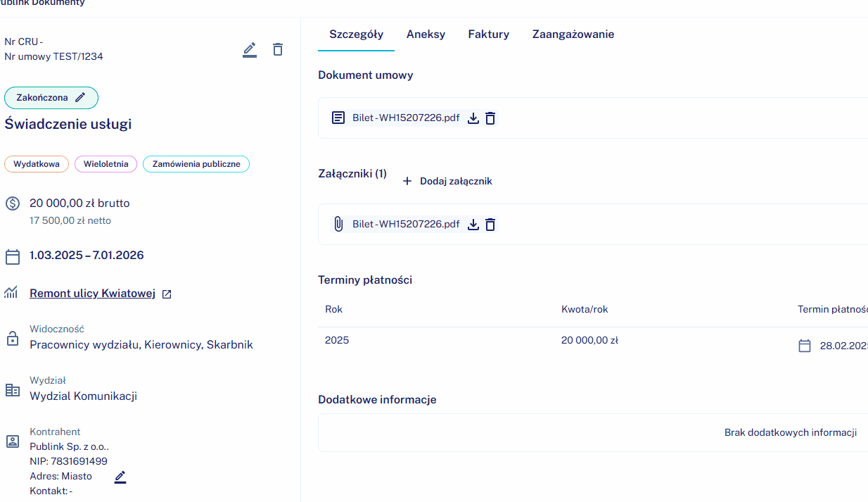868x502 pixels.
Task: Delete the contract document file
Action: 490,118
